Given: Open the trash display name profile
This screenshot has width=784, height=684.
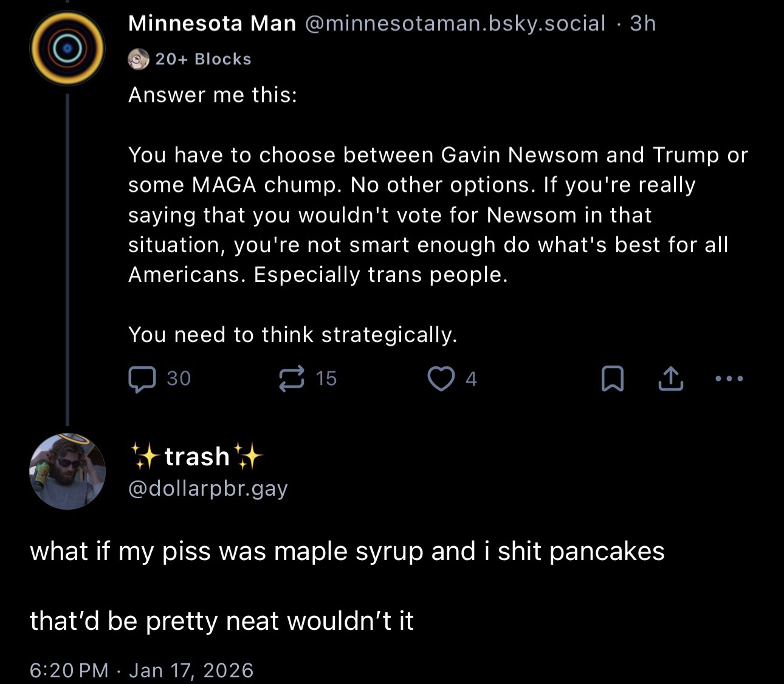Looking at the screenshot, I should [197, 456].
